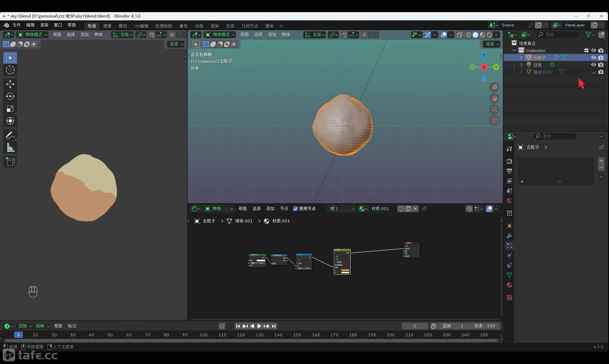This screenshot has width=609, height=364.
Task: Click the current frame number field
Action: coord(414,326)
